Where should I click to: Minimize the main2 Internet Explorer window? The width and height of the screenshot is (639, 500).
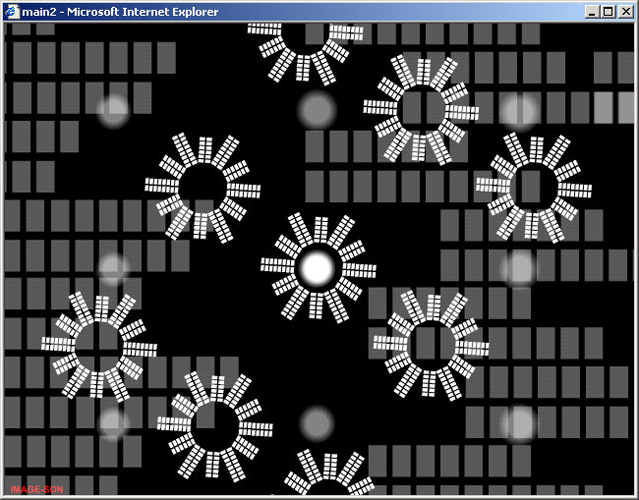click(592, 11)
